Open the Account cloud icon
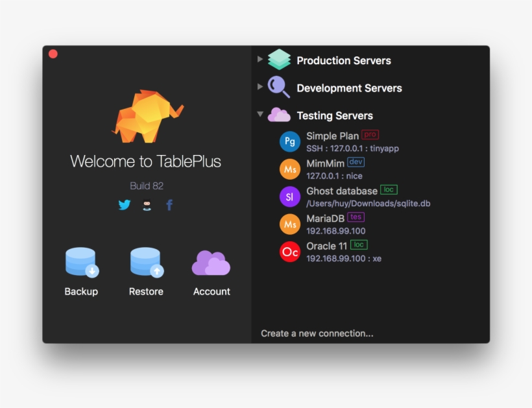532x408 pixels. click(211, 262)
